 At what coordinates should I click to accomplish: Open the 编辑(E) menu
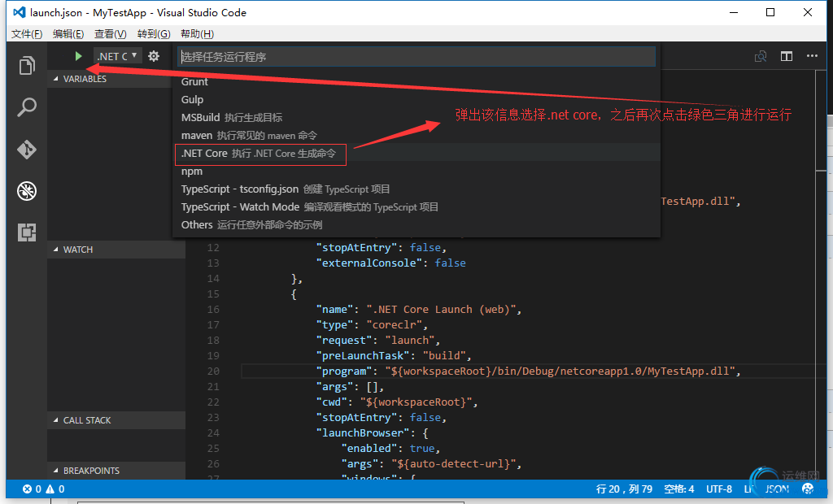click(68, 34)
